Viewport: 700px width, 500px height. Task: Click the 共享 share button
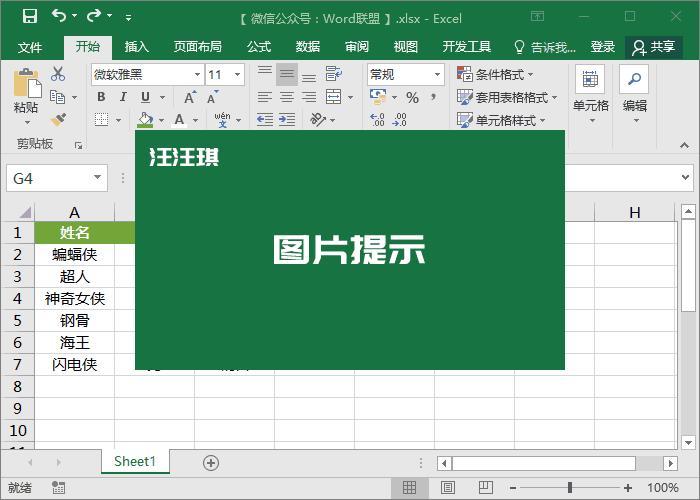[654, 47]
